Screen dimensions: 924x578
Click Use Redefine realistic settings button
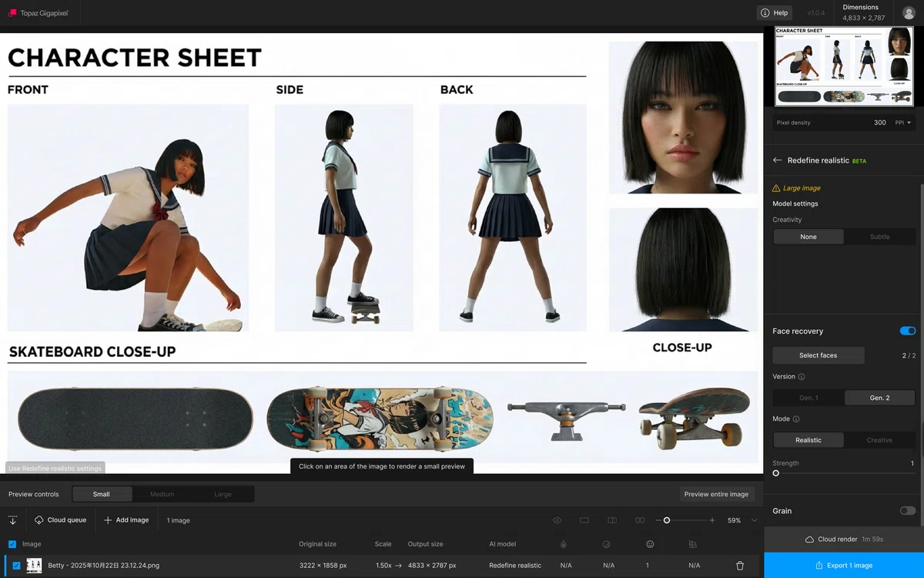click(x=55, y=468)
